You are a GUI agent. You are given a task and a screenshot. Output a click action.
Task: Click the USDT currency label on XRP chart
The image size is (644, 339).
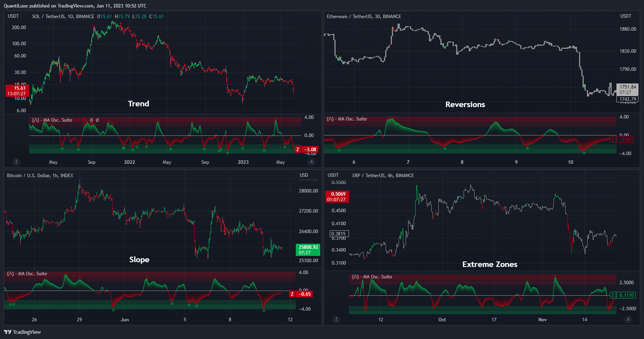click(333, 175)
